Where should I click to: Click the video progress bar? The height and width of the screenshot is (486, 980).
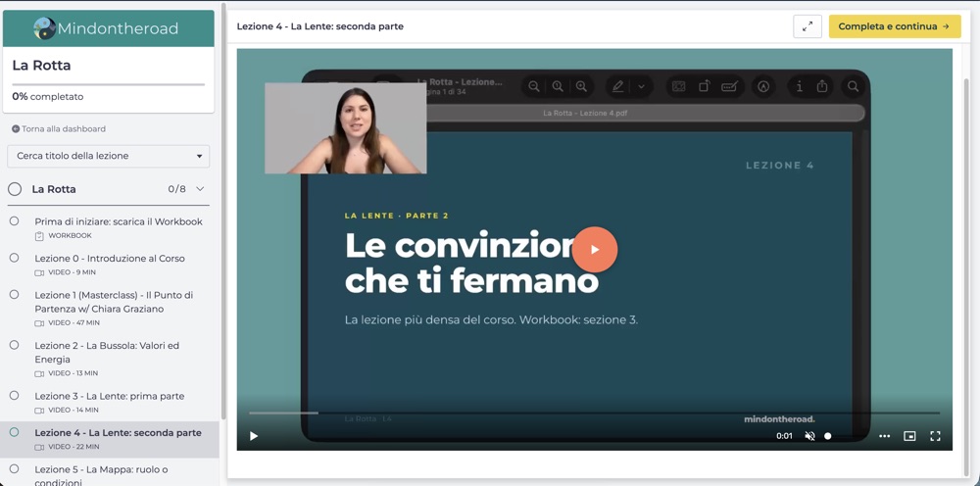coord(594,413)
